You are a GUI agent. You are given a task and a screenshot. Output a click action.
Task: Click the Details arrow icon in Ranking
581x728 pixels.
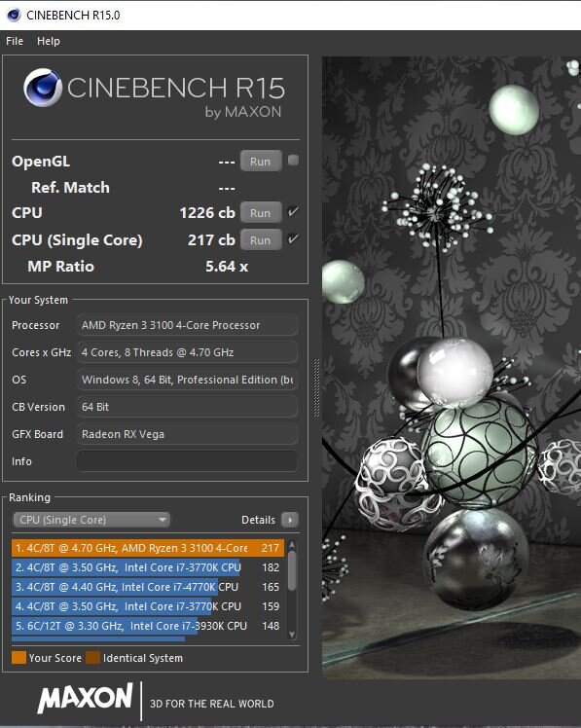click(x=290, y=520)
